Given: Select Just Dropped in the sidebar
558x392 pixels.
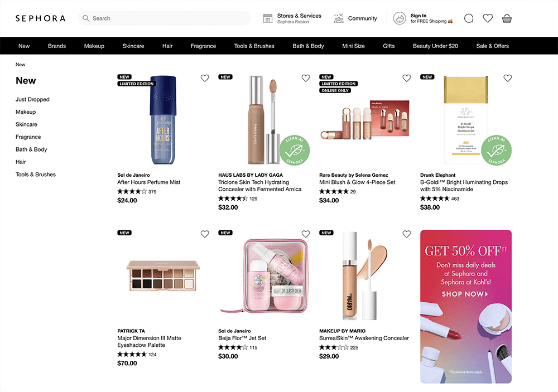Looking at the screenshot, I should click(x=32, y=99).
